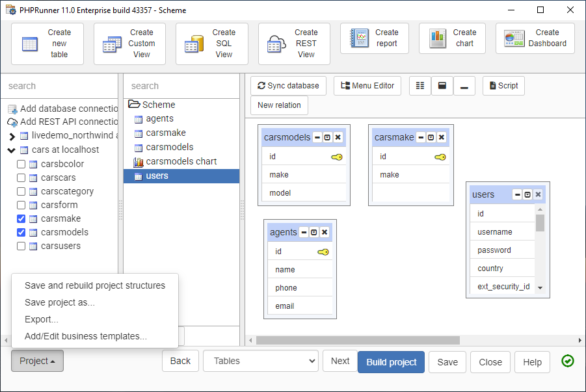Close the agents table box
Screen dimensions: 586x392
tap(325, 233)
